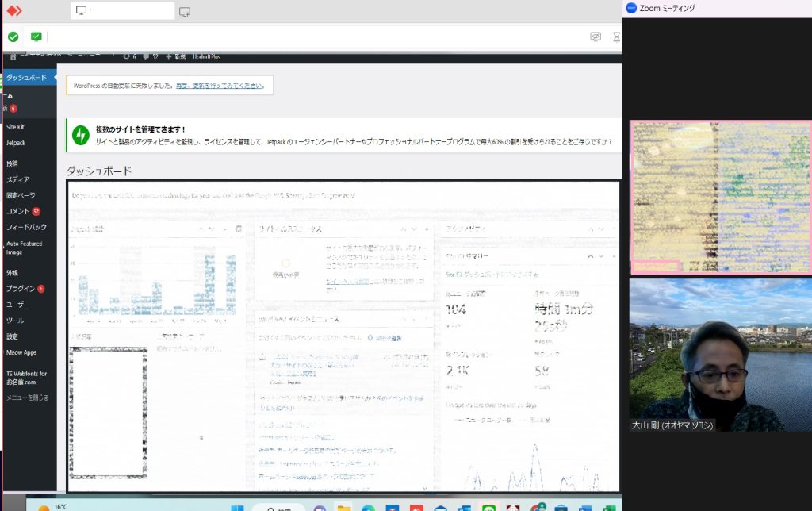Open the コメント sidebar menu
Image resolution: width=812 pixels, height=511 pixels.
pos(18,211)
